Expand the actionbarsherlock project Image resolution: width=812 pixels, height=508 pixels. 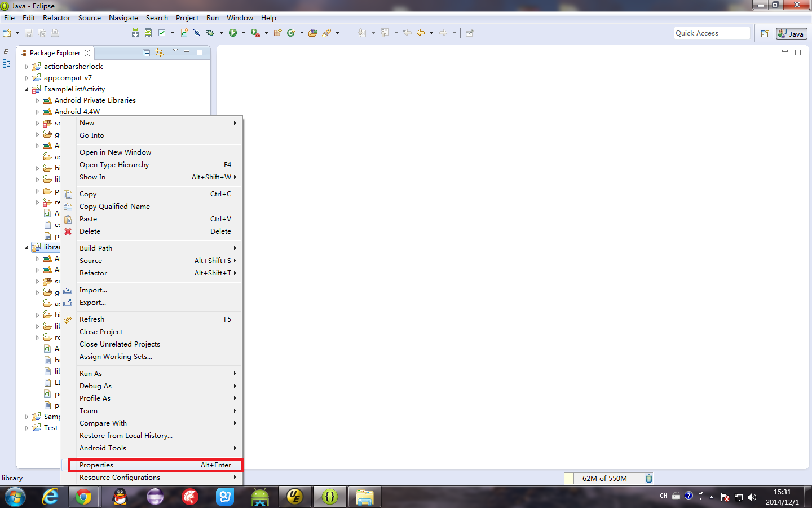tap(27, 67)
